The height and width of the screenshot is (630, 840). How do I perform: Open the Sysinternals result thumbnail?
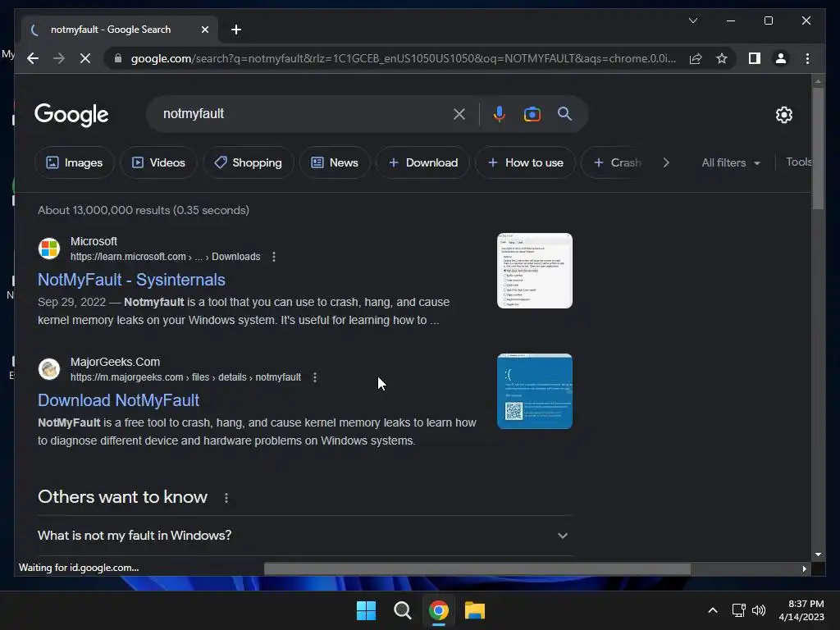click(x=535, y=271)
